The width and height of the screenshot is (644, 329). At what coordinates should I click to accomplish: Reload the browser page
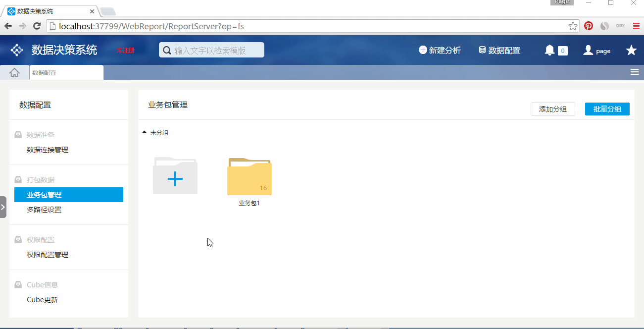pyautogui.click(x=37, y=26)
